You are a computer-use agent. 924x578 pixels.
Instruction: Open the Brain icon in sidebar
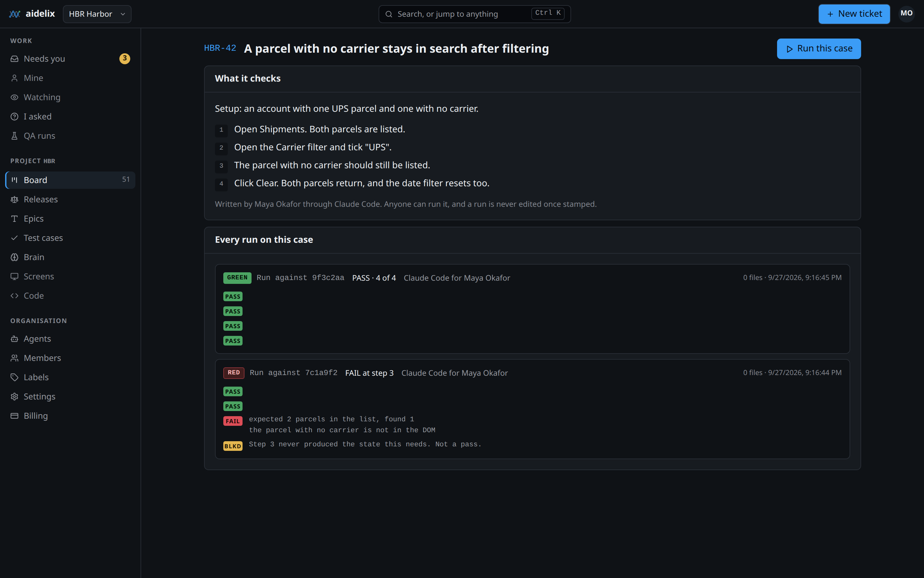pyautogui.click(x=14, y=257)
